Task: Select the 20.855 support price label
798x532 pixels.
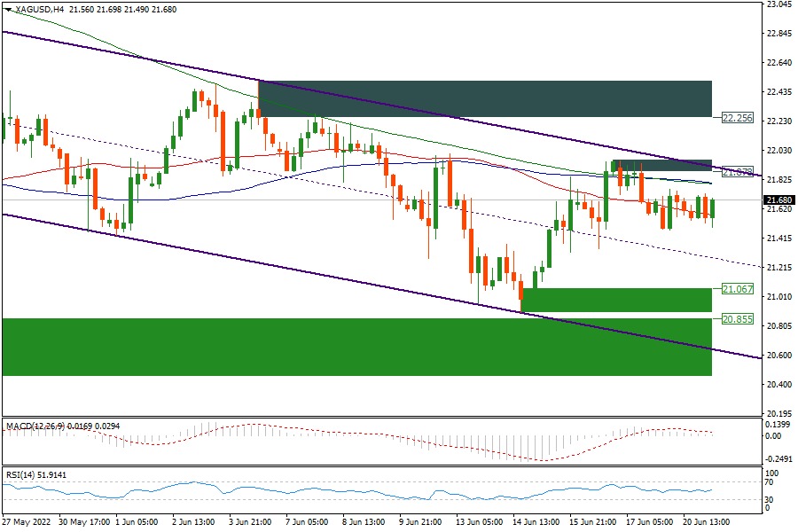Action: click(x=737, y=319)
